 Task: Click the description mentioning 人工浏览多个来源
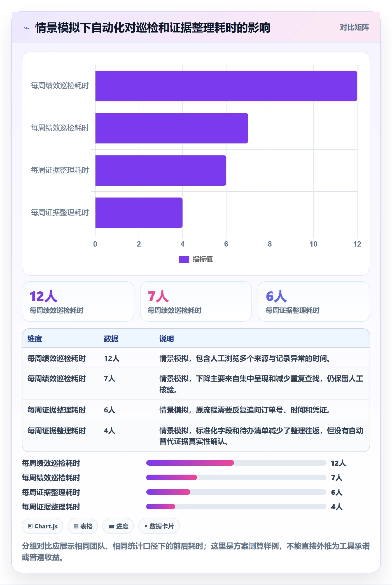click(245, 358)
